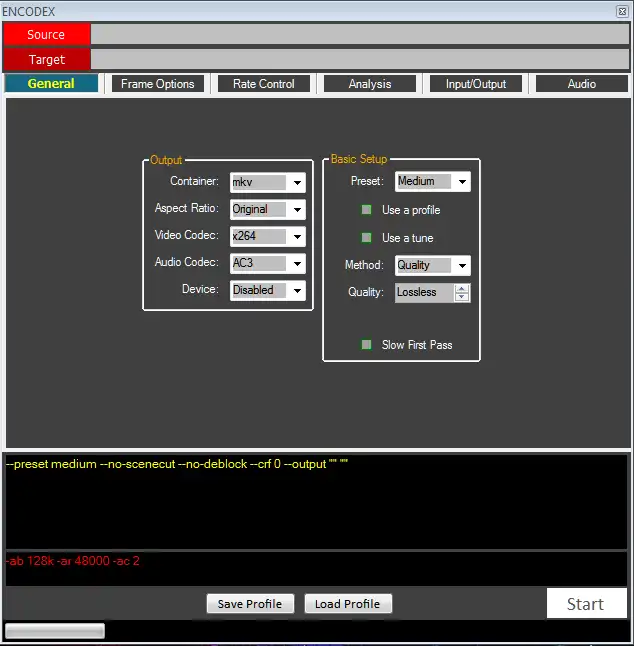Click the Load Profile button

point(348,604)
